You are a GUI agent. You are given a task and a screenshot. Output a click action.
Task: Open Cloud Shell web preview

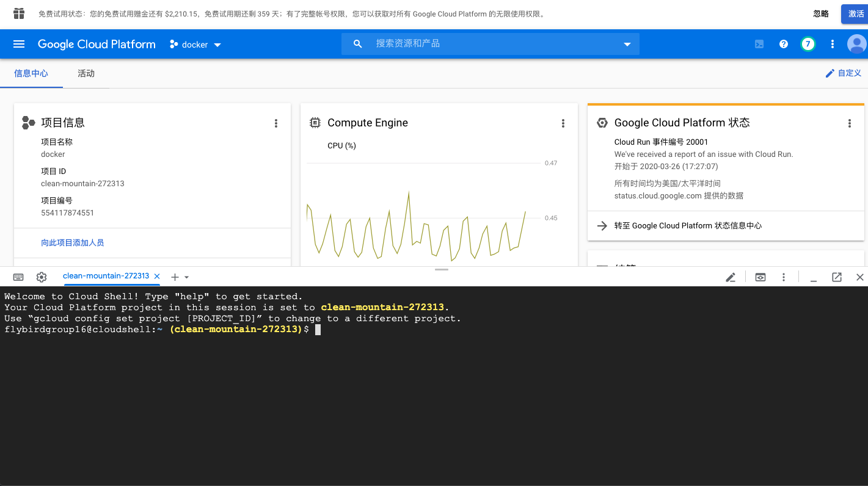[x=760, y=277]
